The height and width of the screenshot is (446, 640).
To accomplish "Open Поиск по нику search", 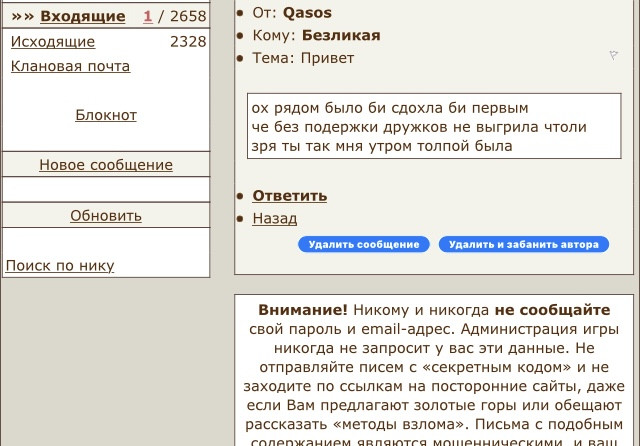I will [60, 266].
